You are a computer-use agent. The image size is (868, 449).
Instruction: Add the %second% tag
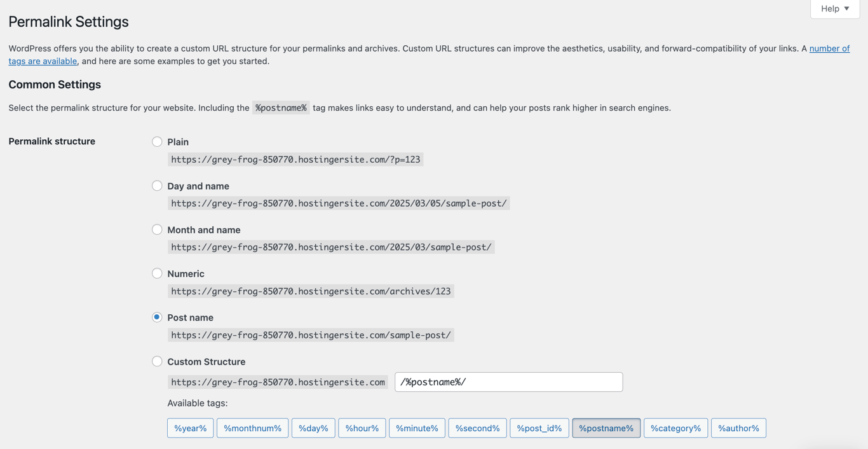477,428
